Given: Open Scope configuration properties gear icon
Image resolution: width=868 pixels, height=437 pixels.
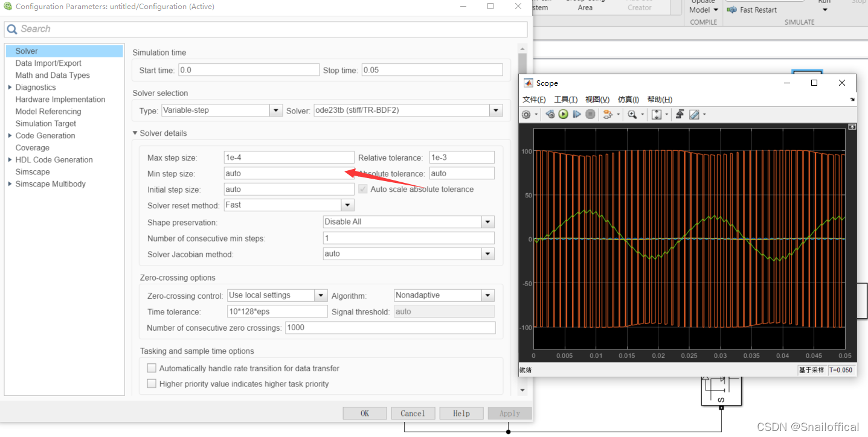Looking at the screenshot, I should [x=526, y=114].
